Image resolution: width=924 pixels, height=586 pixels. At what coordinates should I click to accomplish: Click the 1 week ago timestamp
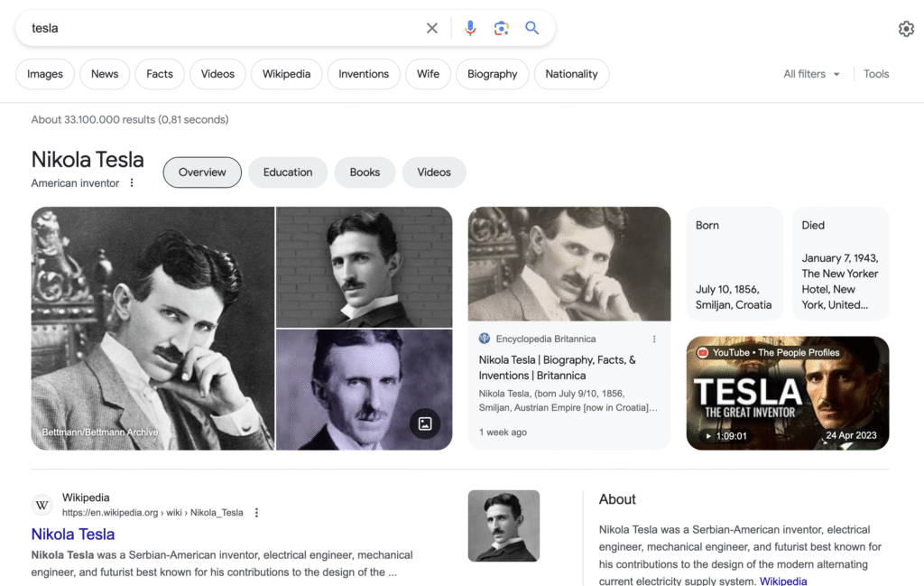tap(503, 433)
